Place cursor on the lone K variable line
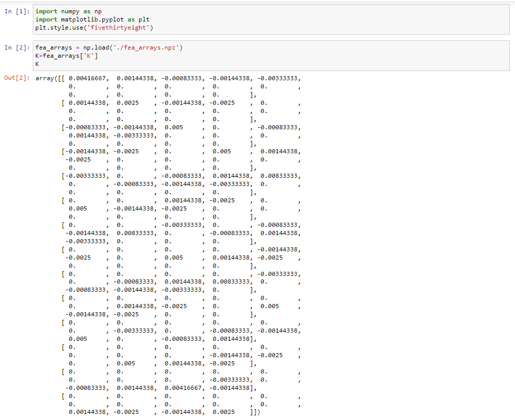 pyautogui.click(x=36, y=63)
